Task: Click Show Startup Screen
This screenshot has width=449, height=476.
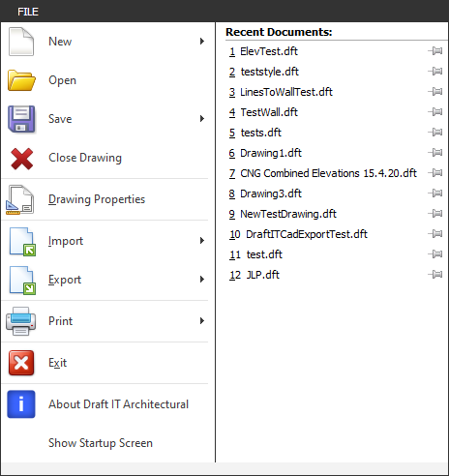Action: click(x=101, y=443)
